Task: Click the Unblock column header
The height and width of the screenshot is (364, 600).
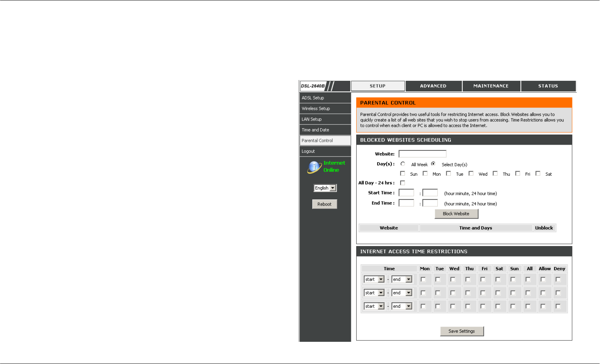Action: coord(544,228)
